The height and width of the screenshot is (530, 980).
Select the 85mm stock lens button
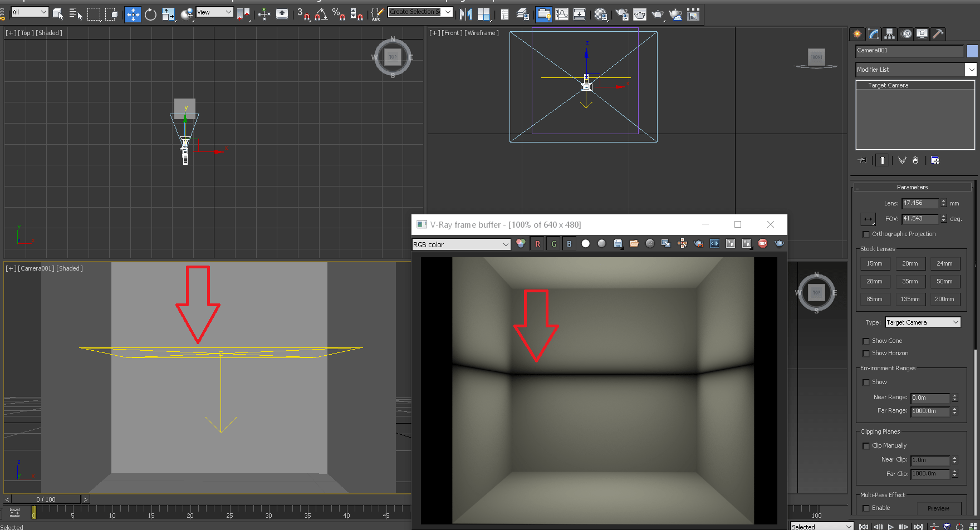coord(874,299)
